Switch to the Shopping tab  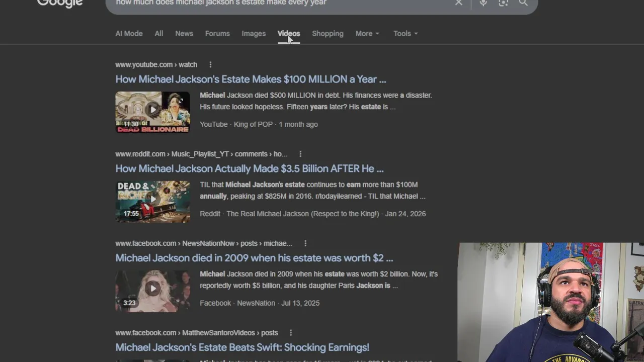tap(328, 33)
